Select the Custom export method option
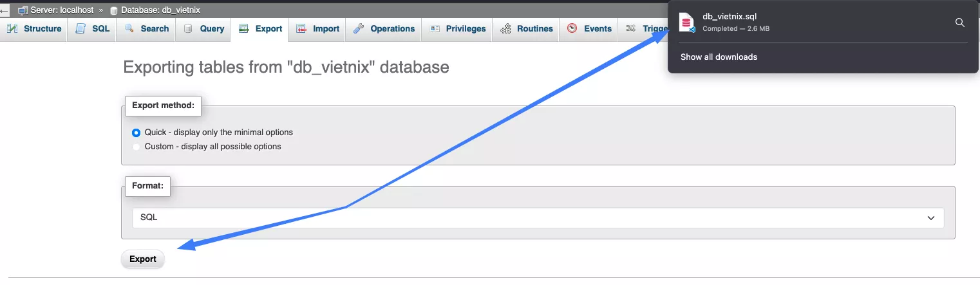980x285 pixels. (136, 147)
